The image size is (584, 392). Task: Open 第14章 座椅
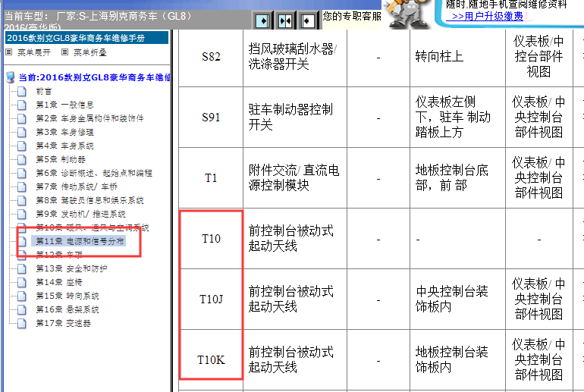59,282
